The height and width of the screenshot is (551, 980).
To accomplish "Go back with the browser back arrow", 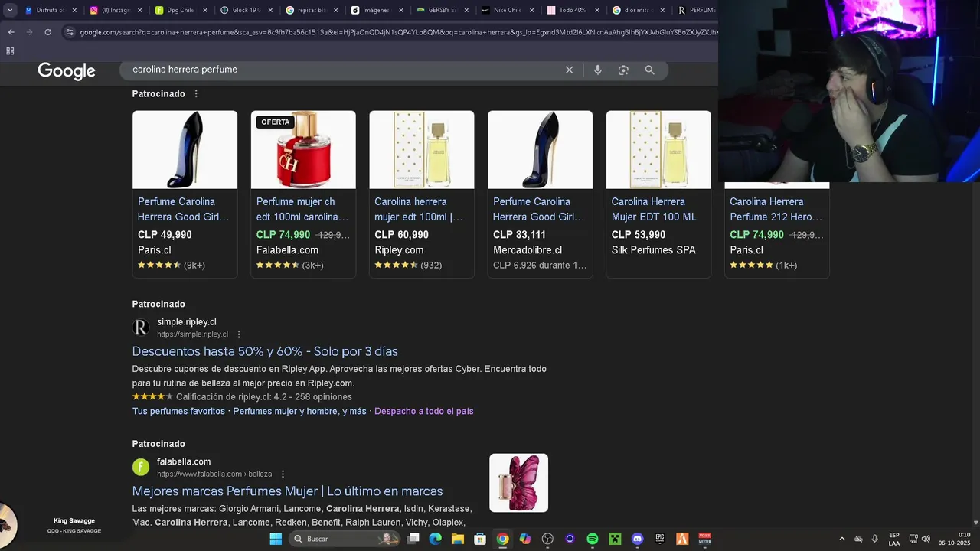I will pos(11,32).
